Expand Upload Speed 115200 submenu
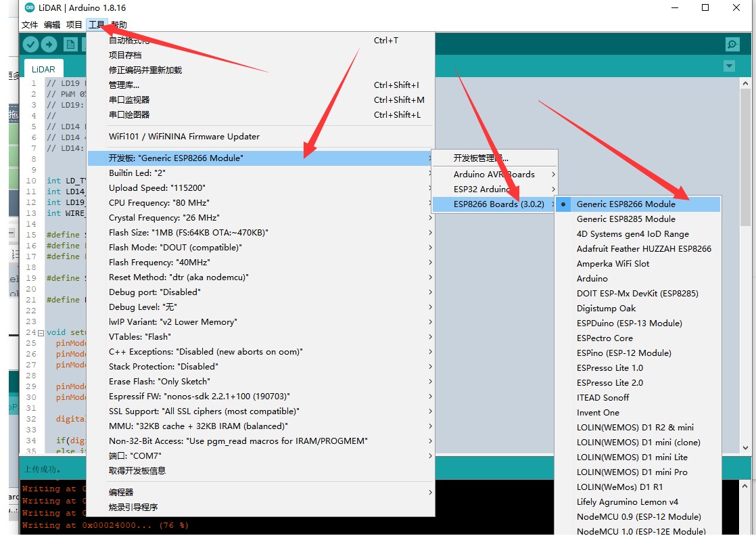 261,188
